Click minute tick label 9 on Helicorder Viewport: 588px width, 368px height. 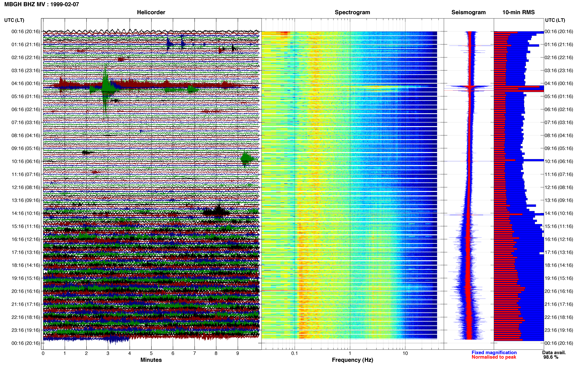pyautogui.click(x=238, y=353)
